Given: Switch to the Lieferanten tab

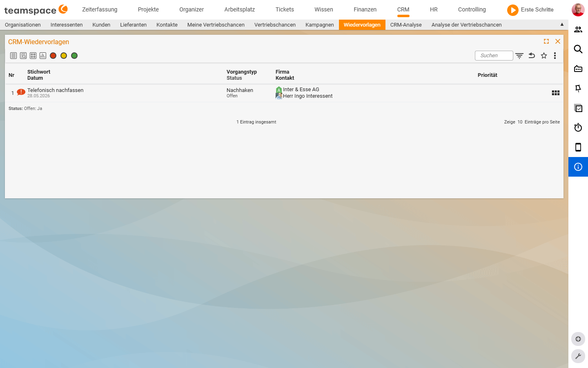Looking at the screenshot, I should tap(133, 25).
